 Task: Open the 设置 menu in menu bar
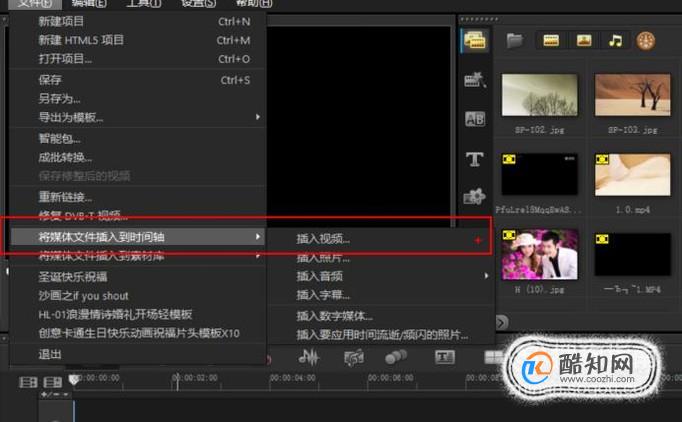(x=198, y=3)
